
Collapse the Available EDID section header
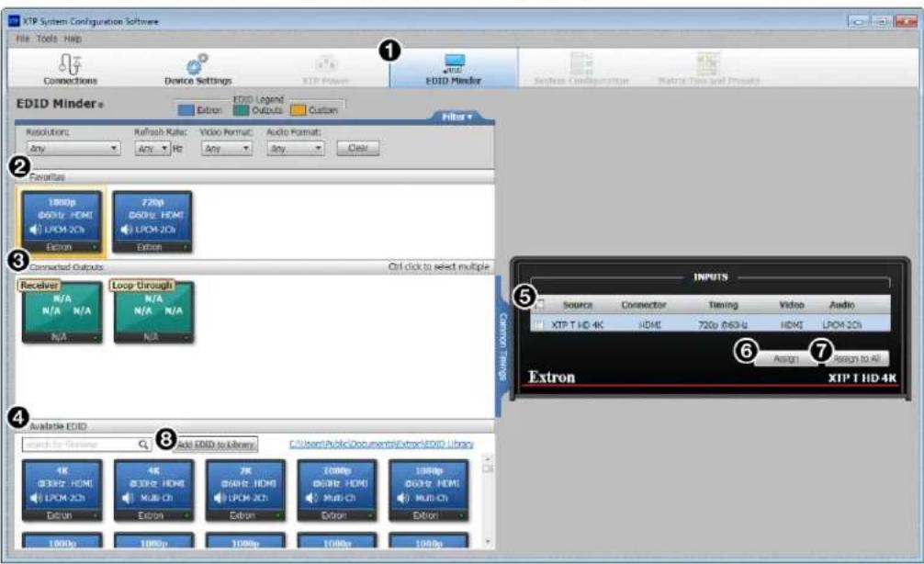[x=255, y=426]
